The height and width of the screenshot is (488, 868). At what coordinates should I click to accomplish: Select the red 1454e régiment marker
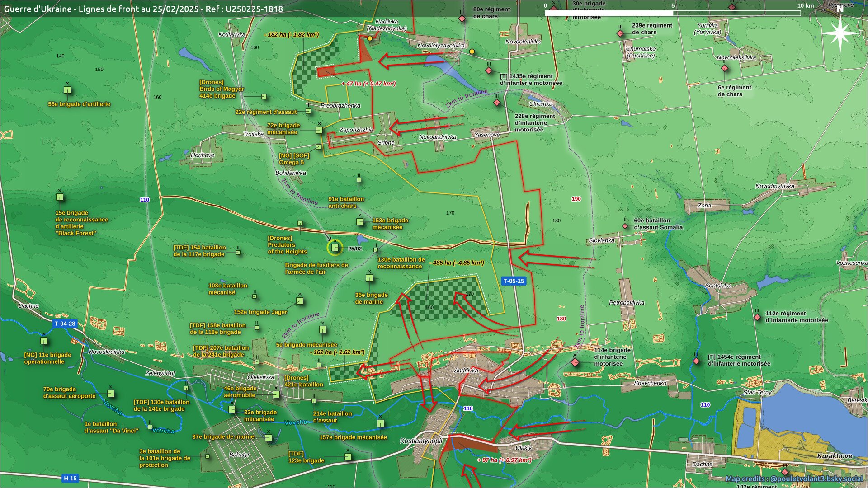click(696, 361)
